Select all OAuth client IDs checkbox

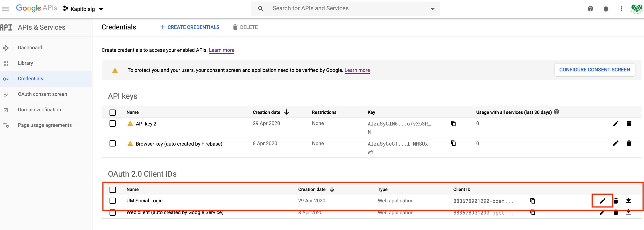[x=113, y=190]
